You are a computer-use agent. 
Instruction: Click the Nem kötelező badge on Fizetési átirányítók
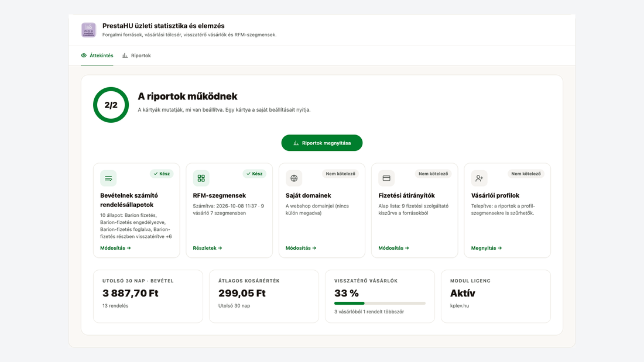pos(433,174)
